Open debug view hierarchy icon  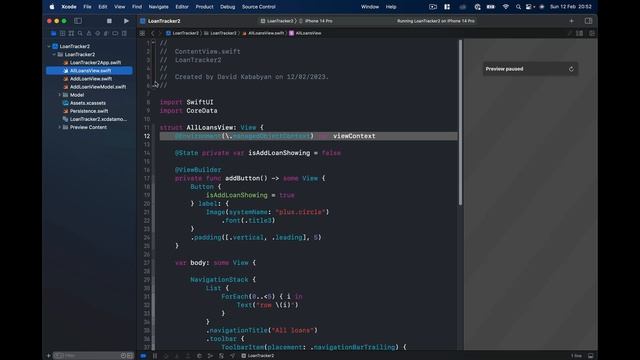[x=199, y=356]
